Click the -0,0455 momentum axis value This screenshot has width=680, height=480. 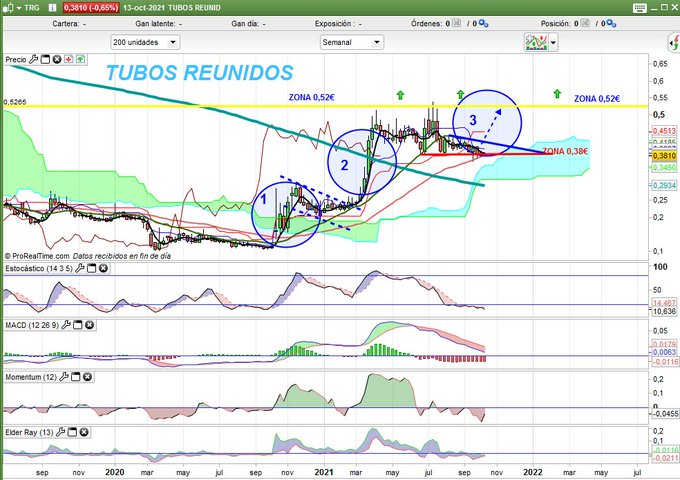click(x=665, y=414)
